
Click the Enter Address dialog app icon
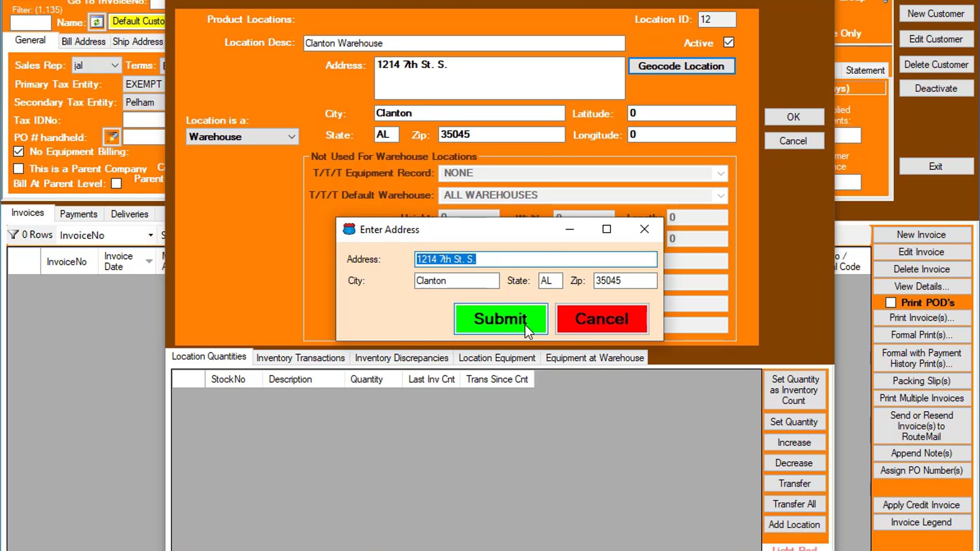349,229
